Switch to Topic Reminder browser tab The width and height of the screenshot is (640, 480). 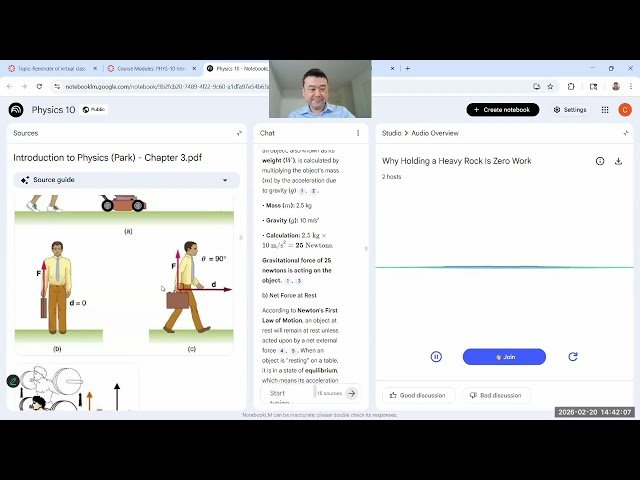(51, 69)
